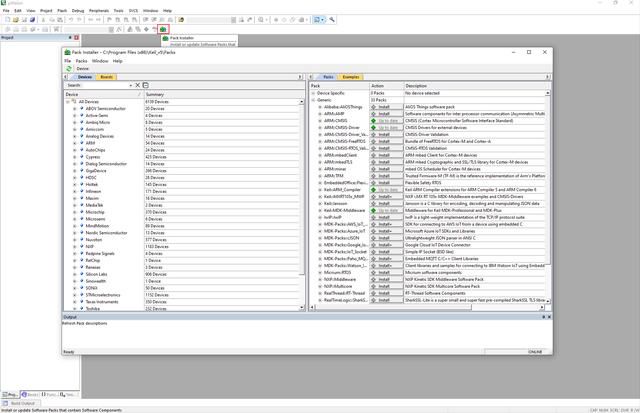The image size is (640, 413).
Task: Install the Micrium::RTOS pack
Action: coord(386,273)
